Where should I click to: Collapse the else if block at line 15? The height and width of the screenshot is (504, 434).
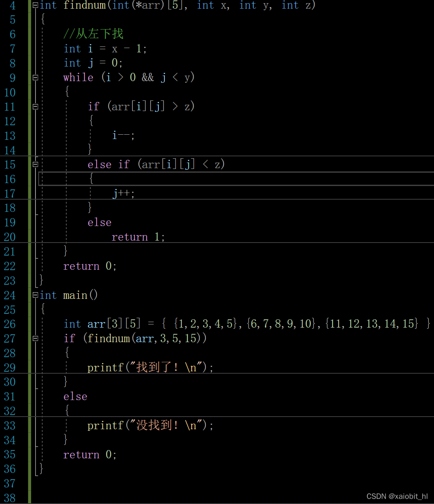(35, 164)
